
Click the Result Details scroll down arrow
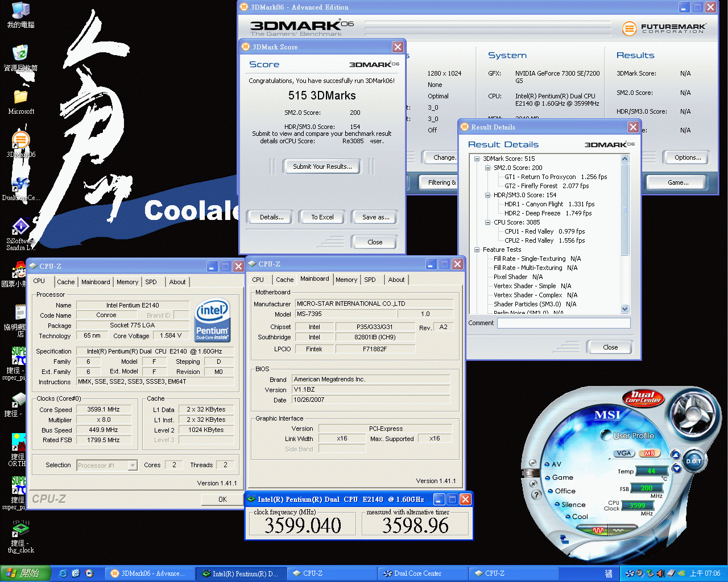(x=625, y=309)
